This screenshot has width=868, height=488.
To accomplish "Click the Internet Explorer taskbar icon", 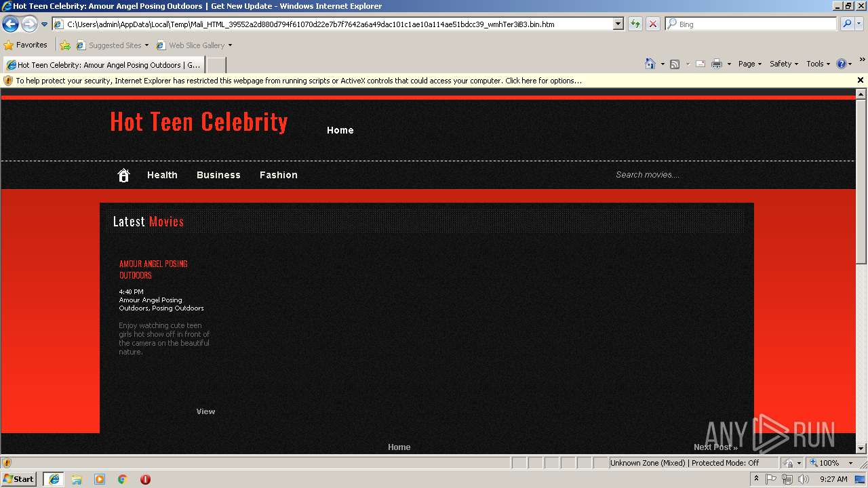I will [x=54, y=479].
